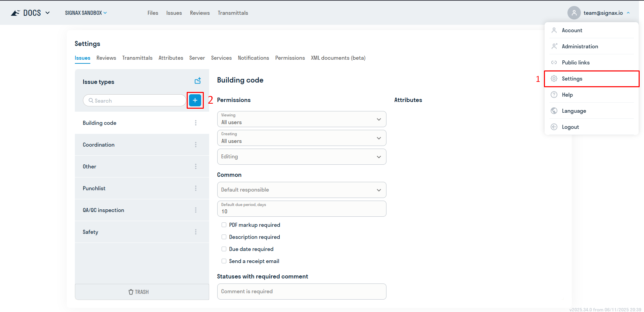Viewport: 644px width, 312px height.
Task: Open Account from user menu
Action: (592, 30)
